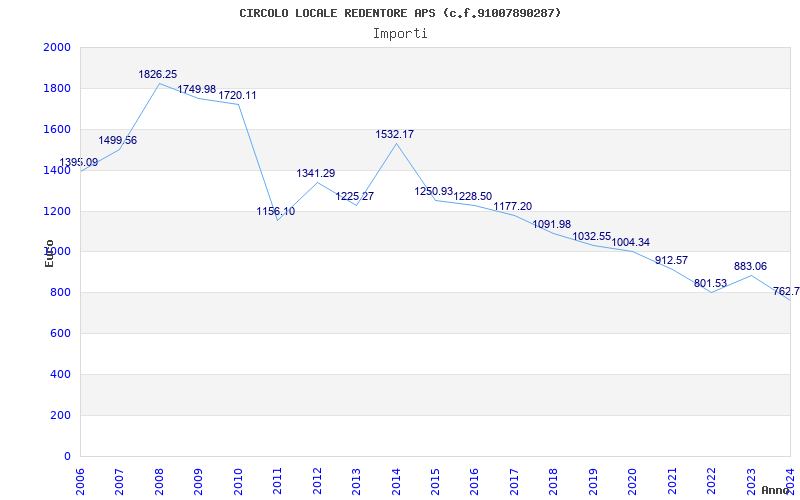800x500 pixels.
Task: Click the Importi subtitle
Action: [x=400, y=34]
